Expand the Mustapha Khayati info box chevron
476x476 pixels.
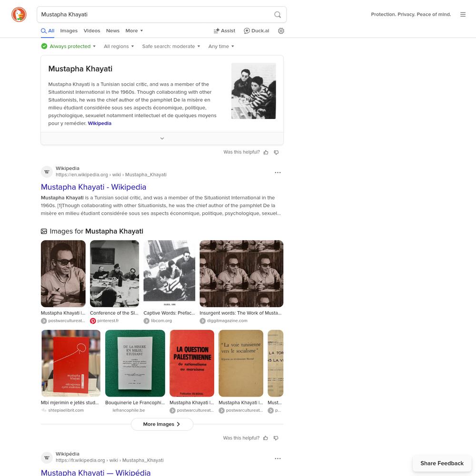[162, 139]
